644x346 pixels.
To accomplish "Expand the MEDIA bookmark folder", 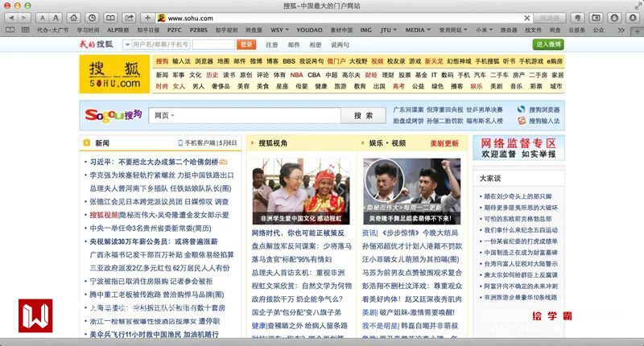I will coord(418,30).
